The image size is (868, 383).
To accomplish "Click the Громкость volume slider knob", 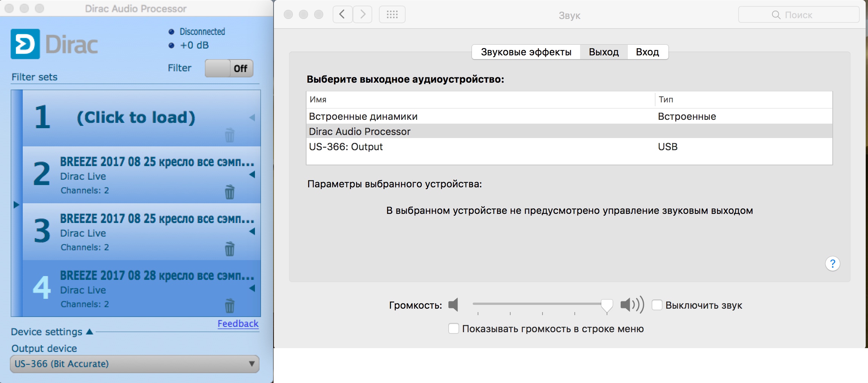I will point(607,305).
